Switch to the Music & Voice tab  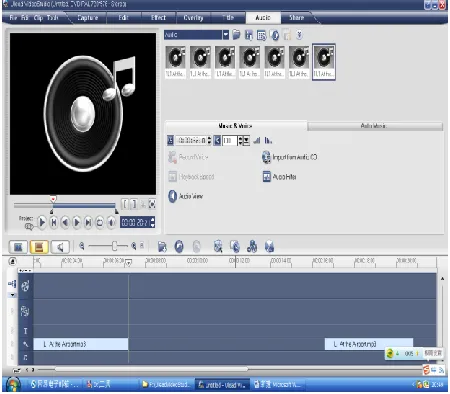click(x=235, y=126)
